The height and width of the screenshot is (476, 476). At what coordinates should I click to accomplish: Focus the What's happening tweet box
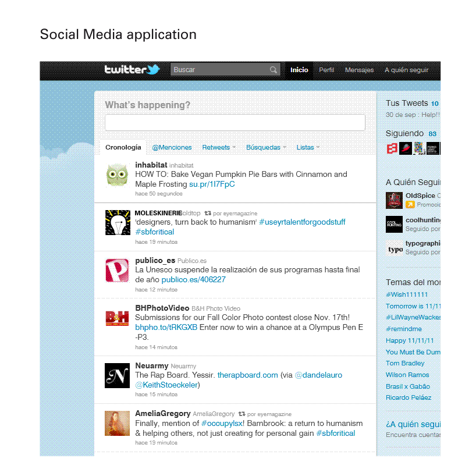click(x=235, y=123)
